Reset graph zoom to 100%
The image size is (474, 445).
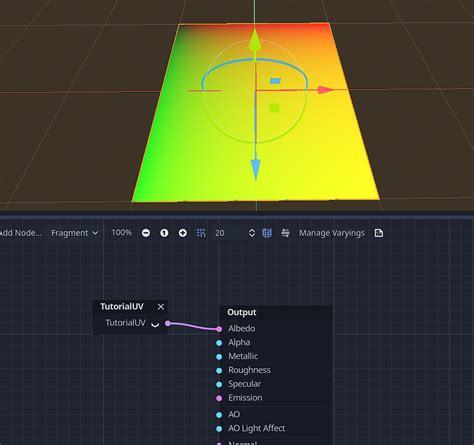click(x=164, y=233)
